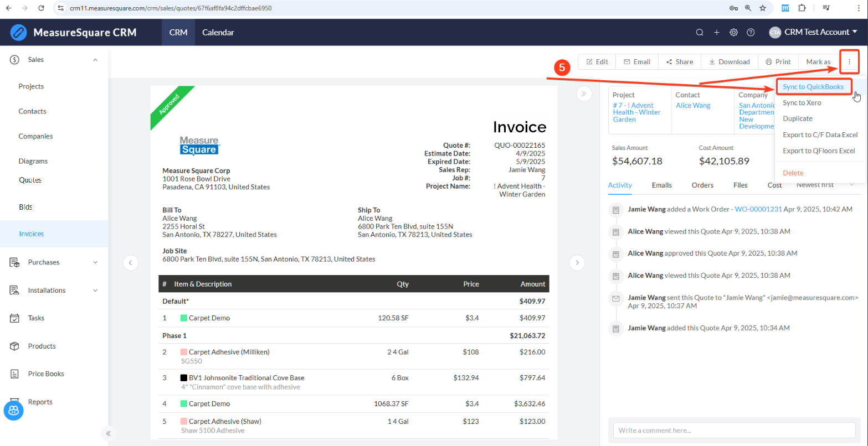Open Quotes in the sidebar

click(30, 180)
